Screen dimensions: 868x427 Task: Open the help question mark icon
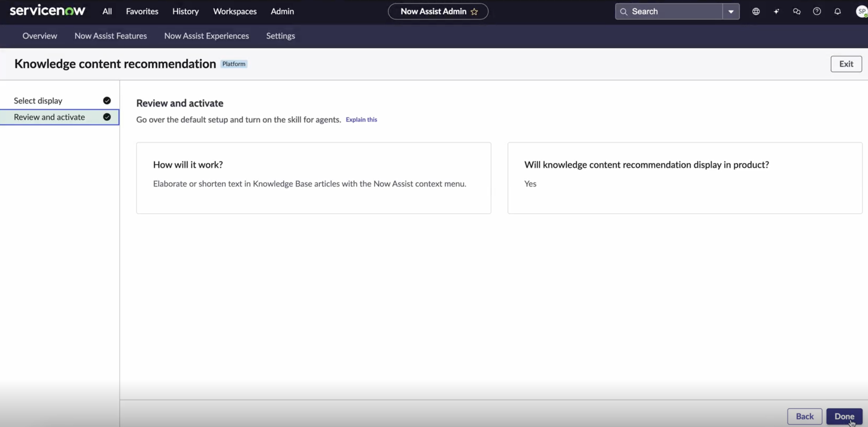[817, 12]
